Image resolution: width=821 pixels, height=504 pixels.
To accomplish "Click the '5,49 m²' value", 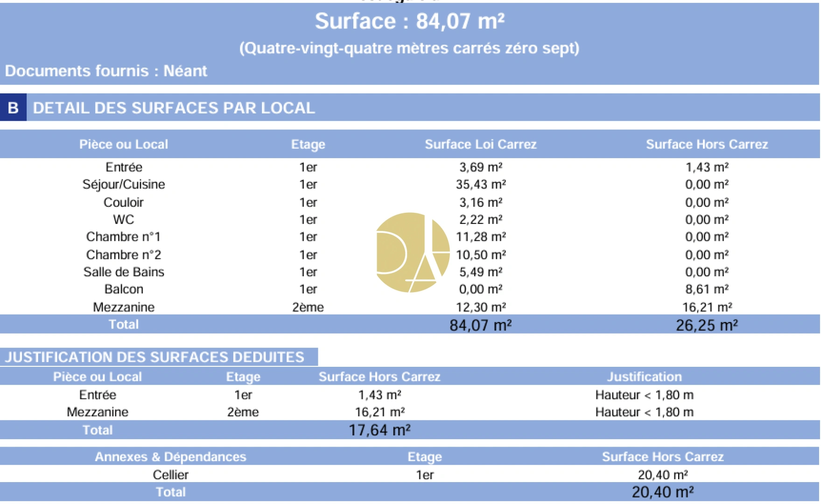I will click(481, 272).
